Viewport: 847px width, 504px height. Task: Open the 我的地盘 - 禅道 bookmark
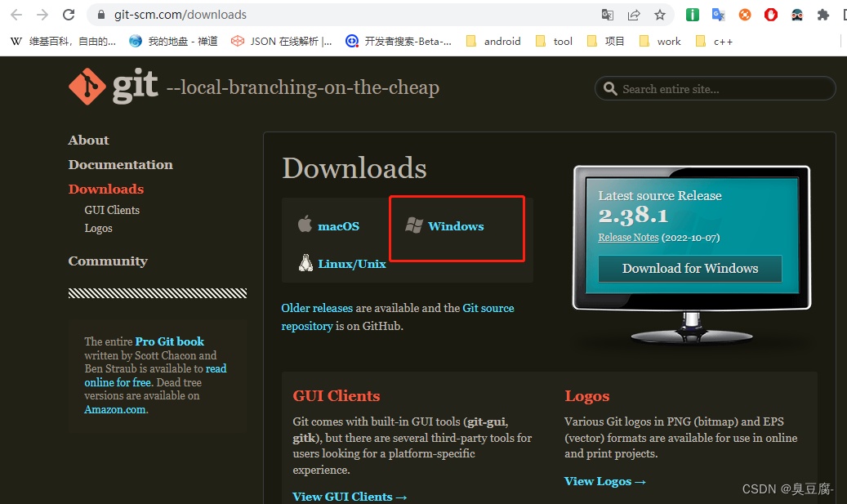click(173, 41)
